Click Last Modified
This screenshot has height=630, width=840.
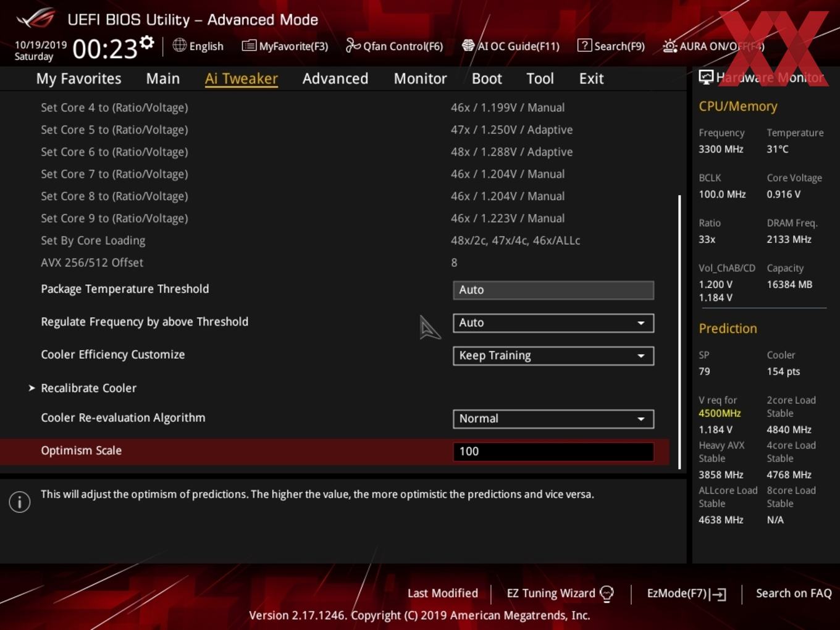coord(442,593)
